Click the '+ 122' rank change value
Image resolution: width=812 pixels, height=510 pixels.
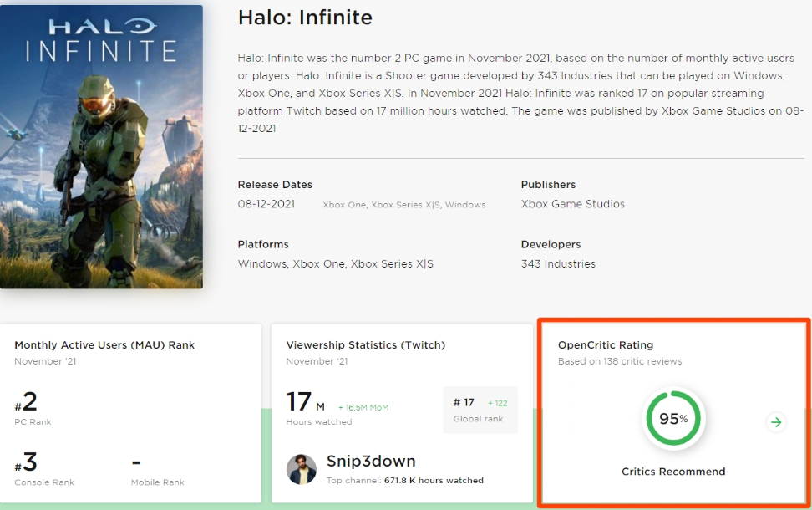(498, 403)
